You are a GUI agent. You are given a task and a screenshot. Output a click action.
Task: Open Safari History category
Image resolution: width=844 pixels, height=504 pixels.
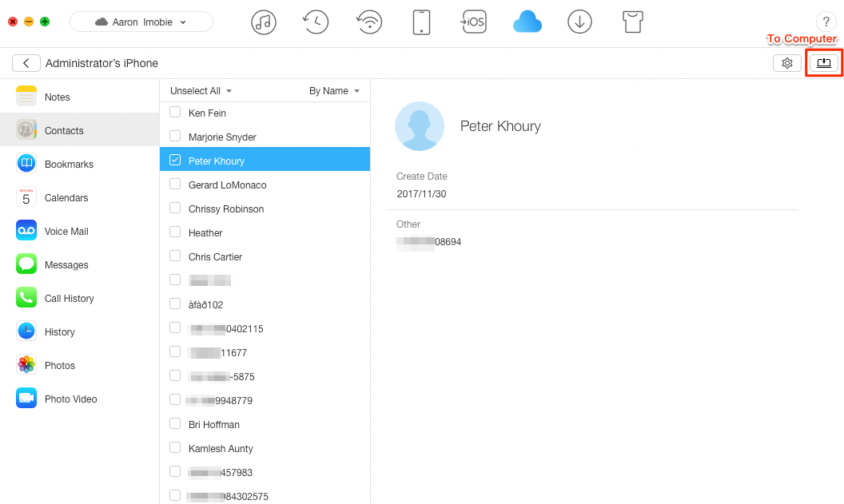pyautogui.click(x=80, y=332)
